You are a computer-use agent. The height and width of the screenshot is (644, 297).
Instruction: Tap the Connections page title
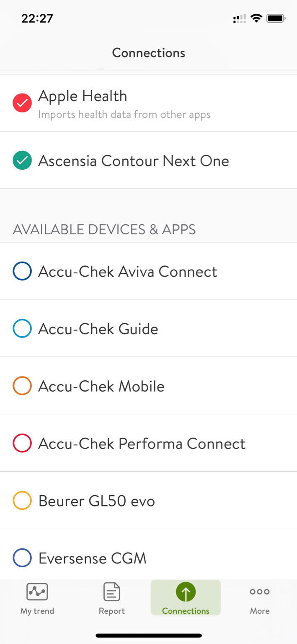(x=148, y=53)
